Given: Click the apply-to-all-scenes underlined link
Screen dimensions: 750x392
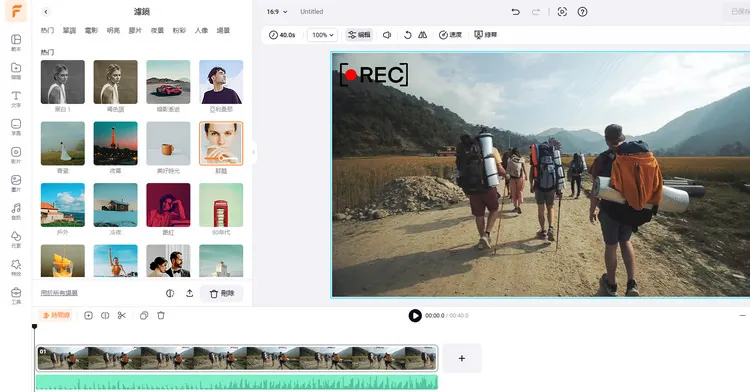Looking at the screenshot, I should (x=59, y=293).
